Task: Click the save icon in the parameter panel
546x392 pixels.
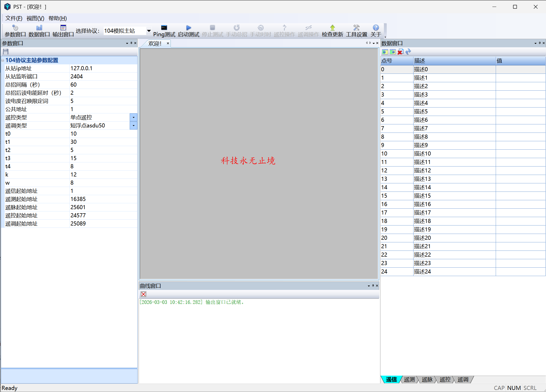Action: click(6, 52)
